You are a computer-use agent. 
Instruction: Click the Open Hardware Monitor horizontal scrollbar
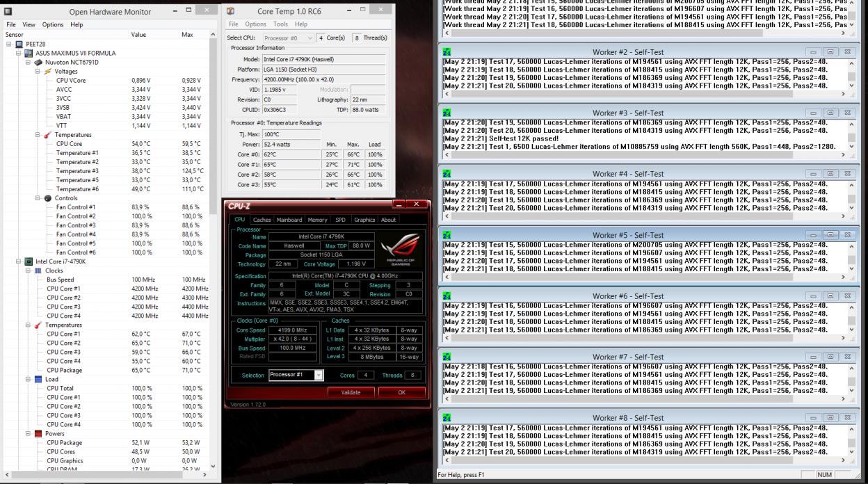pyautogui.click(x=106, y=474)
